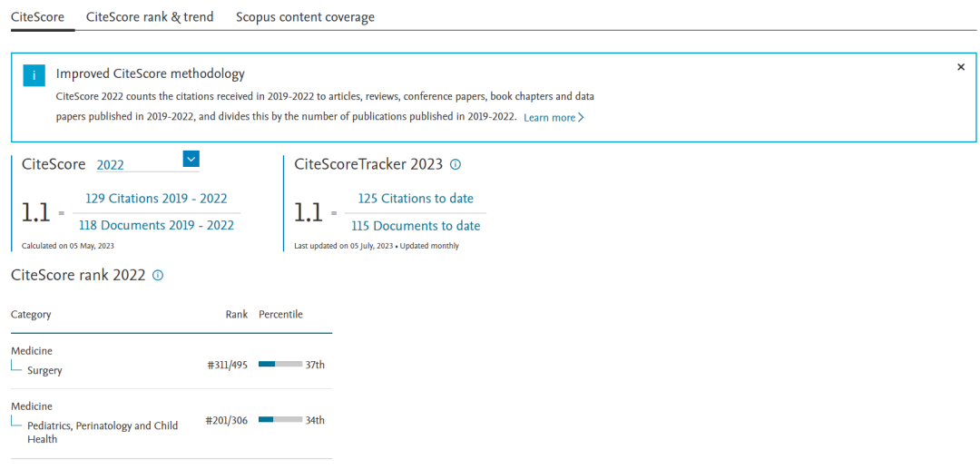Click rank #201/306
Screen dimensions: 980x469
pyautogui.click(x=227, y=420)
